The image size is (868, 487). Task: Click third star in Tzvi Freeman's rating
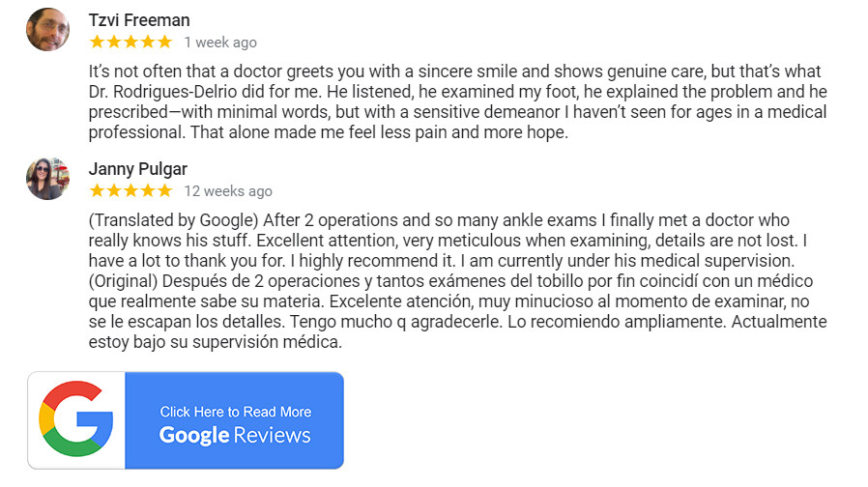[x=130, y=43]
